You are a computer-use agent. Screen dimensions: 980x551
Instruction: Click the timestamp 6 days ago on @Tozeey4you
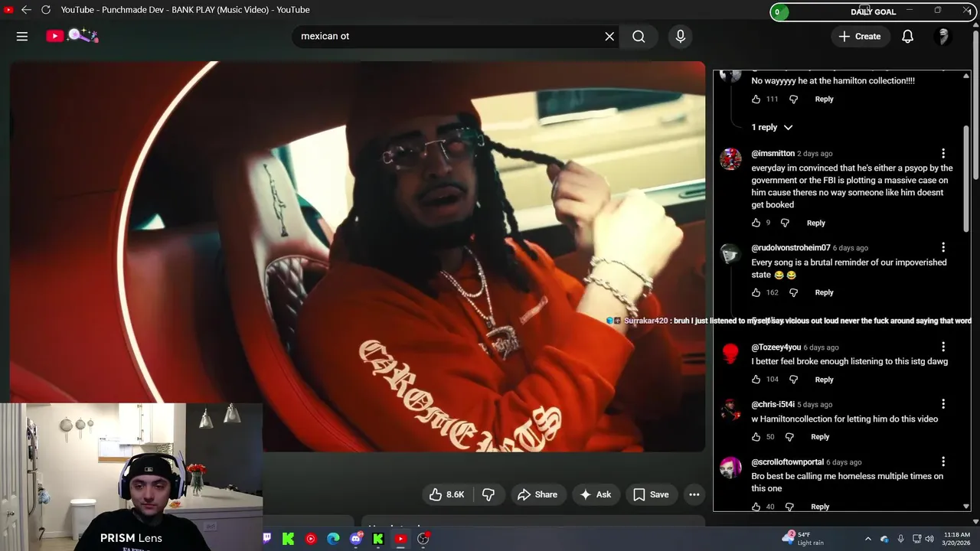(x=821, y=347)
